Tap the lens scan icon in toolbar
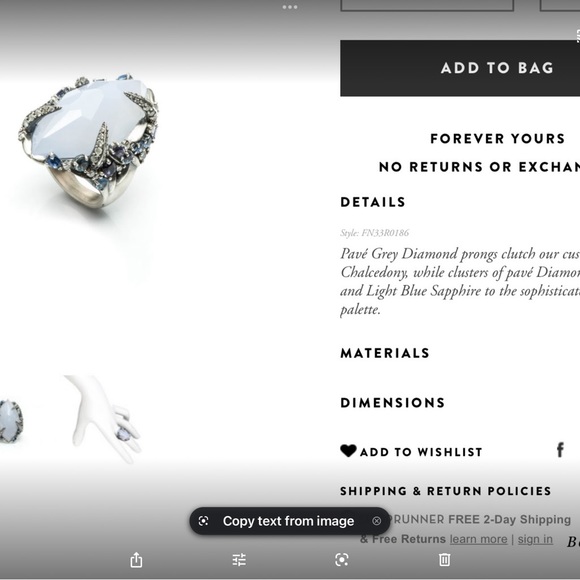580x580 pixels. click(341, 560)
